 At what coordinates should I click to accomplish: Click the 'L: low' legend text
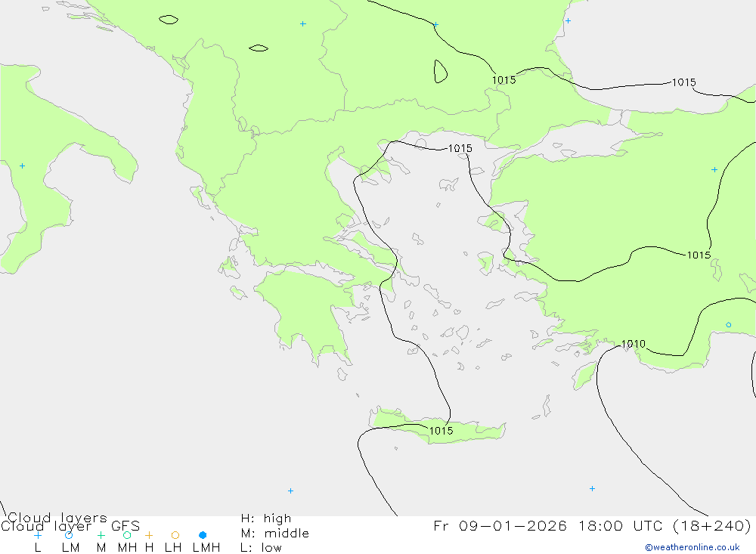(261, 548)
